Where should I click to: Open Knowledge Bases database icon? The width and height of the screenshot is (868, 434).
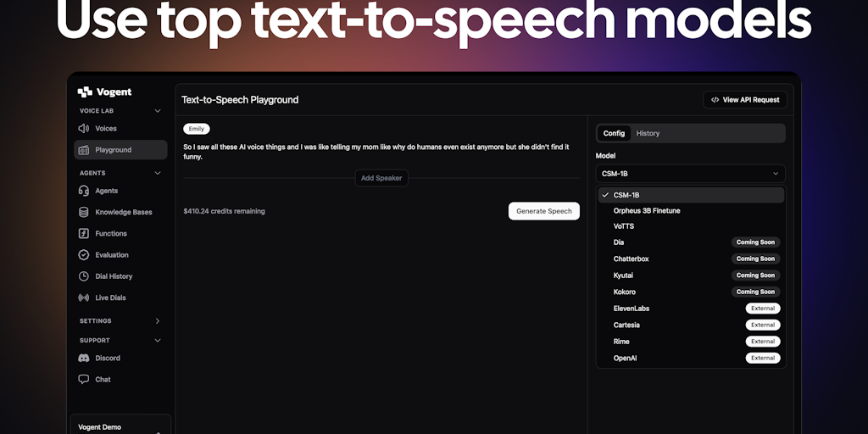(83, 212)
